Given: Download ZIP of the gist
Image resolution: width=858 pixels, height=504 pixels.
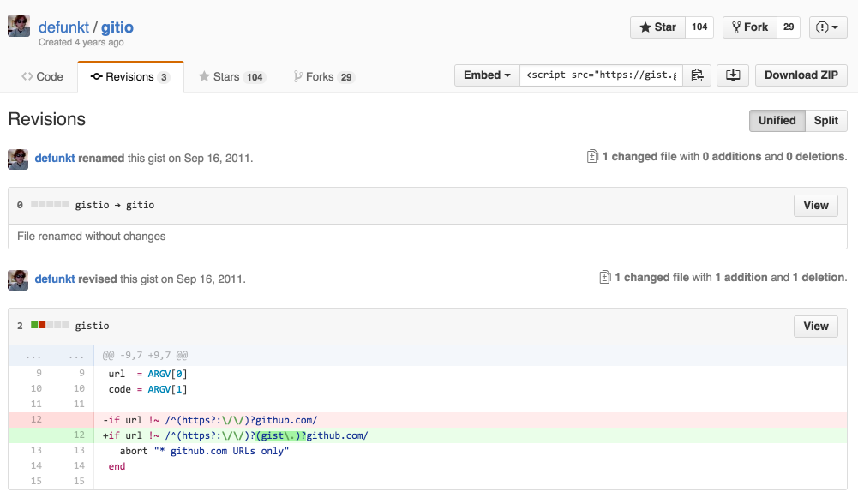Looking at the screenshot, I should click(801, 75).
